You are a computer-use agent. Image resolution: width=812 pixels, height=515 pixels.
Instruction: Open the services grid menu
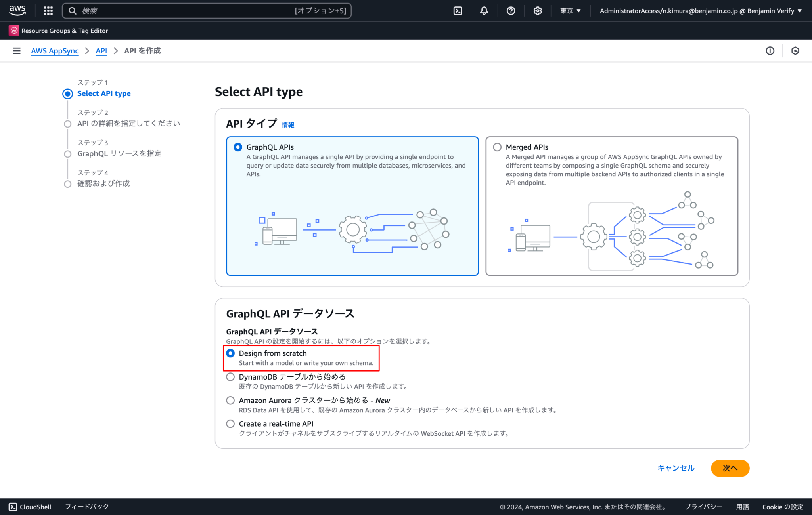point(48,10)
